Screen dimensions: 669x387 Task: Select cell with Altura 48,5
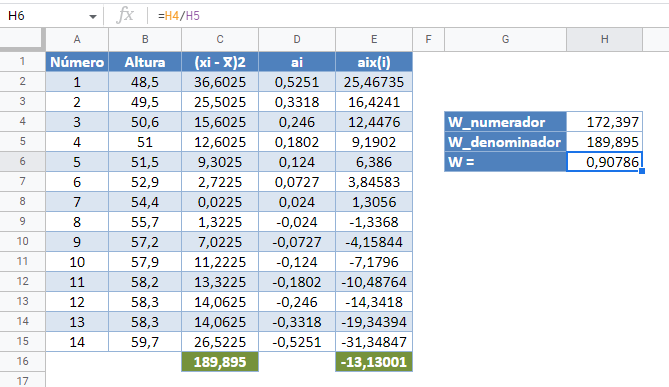pyautogui.click(x=145, y=82)
